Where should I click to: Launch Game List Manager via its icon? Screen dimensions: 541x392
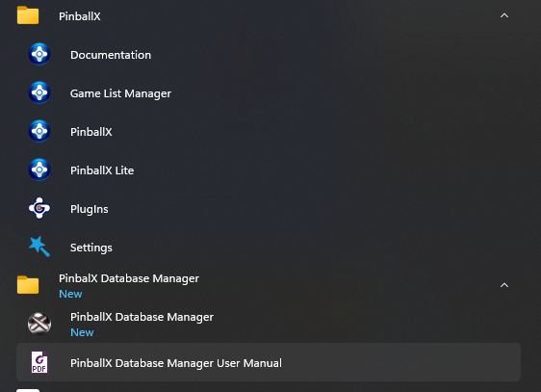point(39,92)
